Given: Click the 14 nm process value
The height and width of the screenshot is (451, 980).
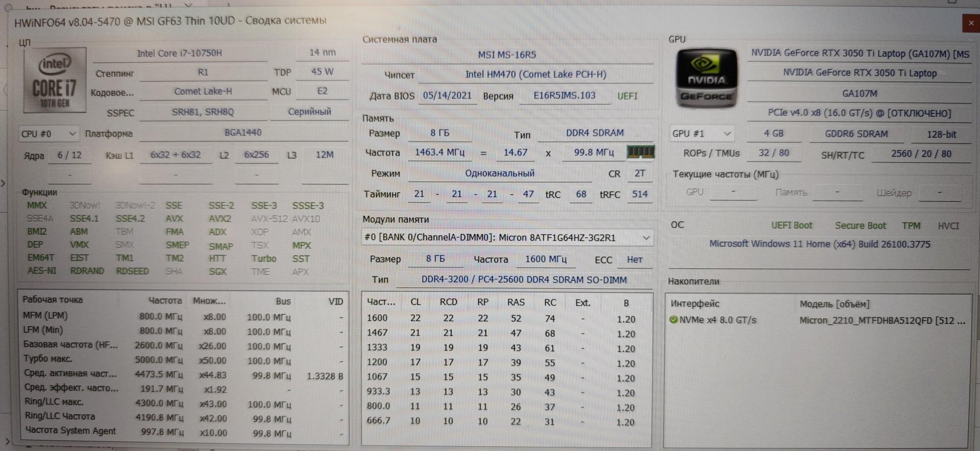Looking at the screenshot, I should coord(322,52).
